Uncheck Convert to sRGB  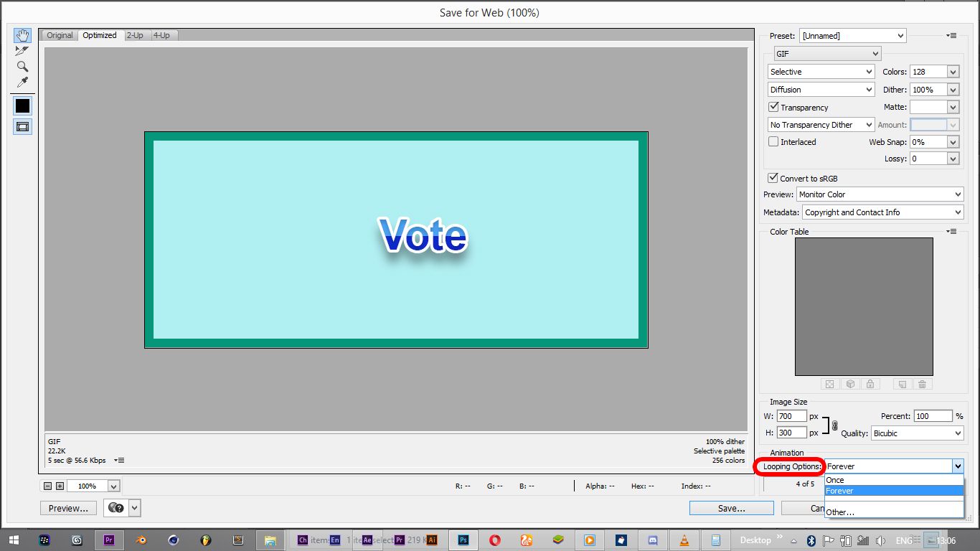point(773,178)
